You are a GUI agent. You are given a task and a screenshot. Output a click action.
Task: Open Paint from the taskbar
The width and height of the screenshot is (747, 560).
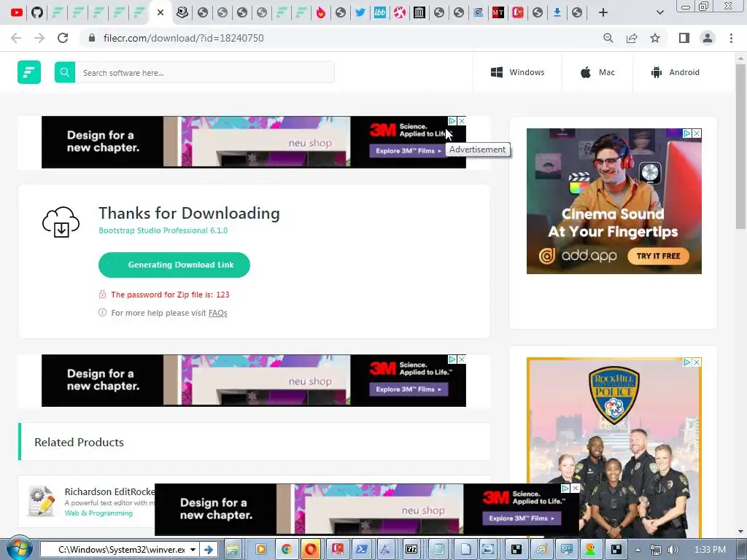[x=542, y=550]
